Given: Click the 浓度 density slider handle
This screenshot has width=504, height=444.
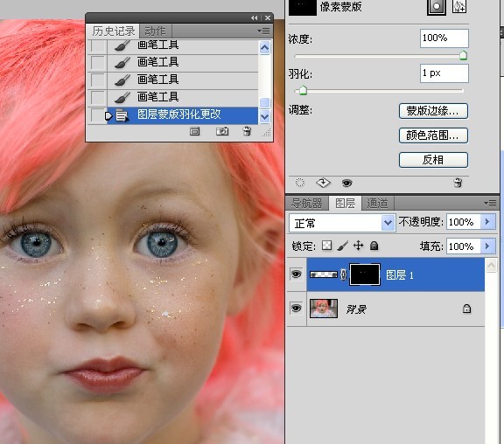Looking at the screenshot, I should pyautogui.click(x=463, y=56).
